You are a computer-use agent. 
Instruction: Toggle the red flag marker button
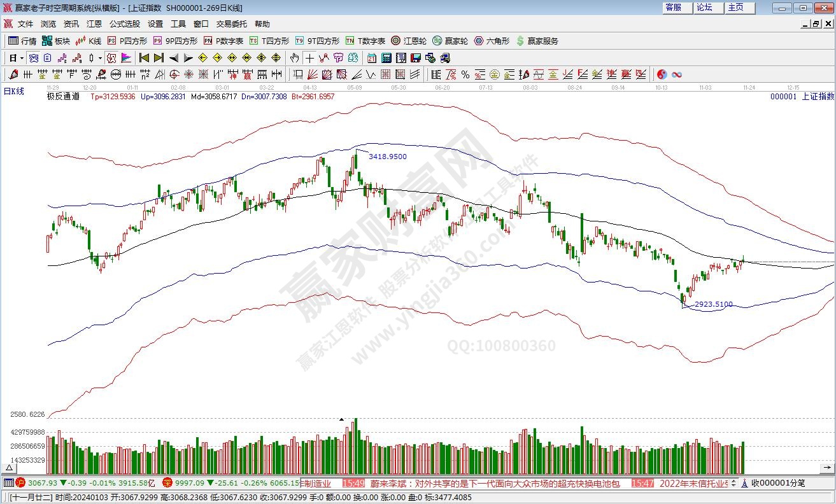126,58
